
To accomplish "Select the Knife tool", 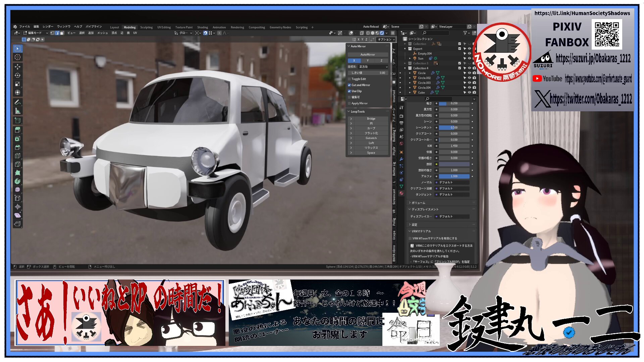I will tap(17, 164).
